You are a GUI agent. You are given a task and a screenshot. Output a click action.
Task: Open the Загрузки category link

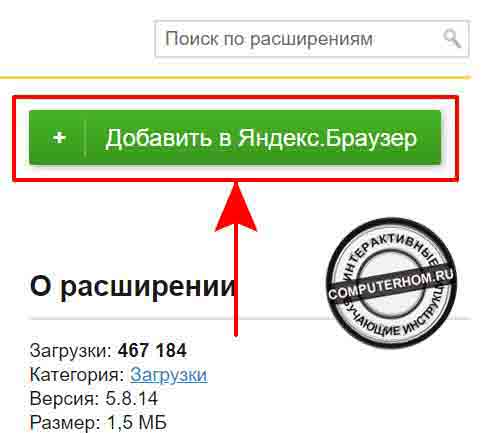(x=169, y=375)
